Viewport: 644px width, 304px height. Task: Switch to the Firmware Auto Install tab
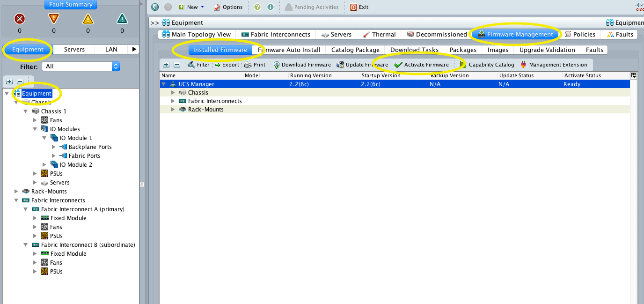289,50
